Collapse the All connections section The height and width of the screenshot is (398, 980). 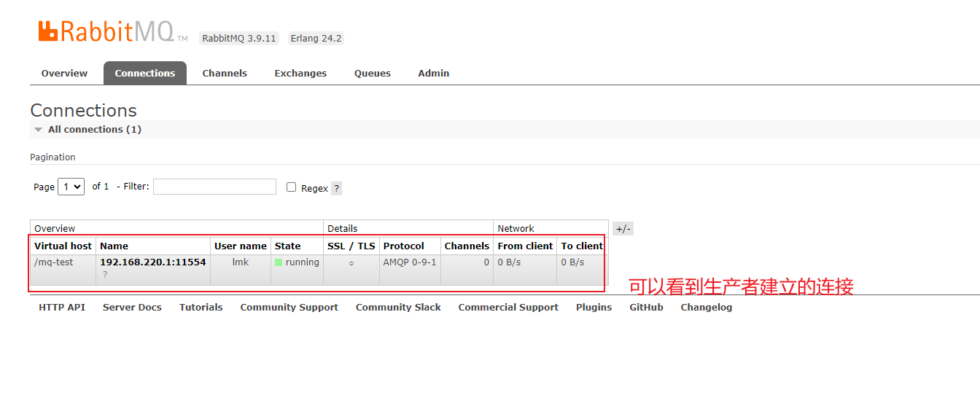39,130
